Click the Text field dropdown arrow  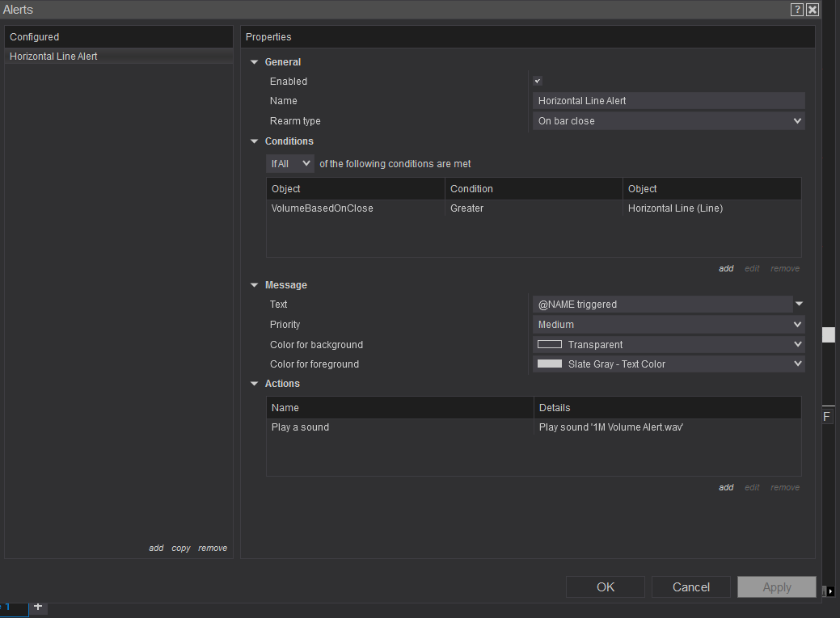[799, 305]
